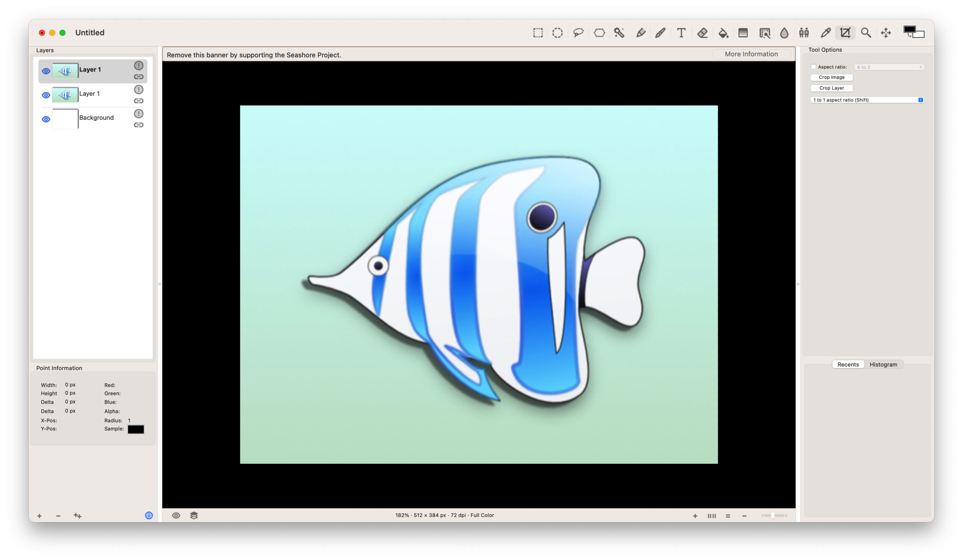Viewport: 963px width, 560px height.
Task: Add a new layer with plus button
Action: (39, 516)
